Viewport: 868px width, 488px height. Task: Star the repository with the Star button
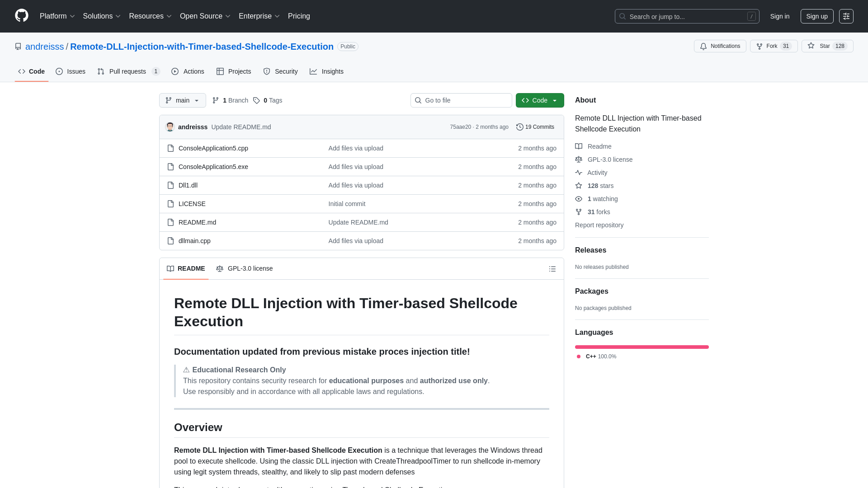[827, 46]
